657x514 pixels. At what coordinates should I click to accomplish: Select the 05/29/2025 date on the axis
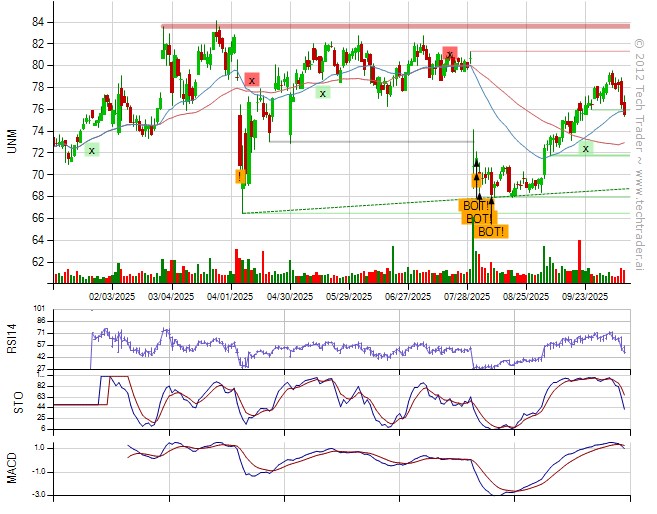(x=349, y=296)
